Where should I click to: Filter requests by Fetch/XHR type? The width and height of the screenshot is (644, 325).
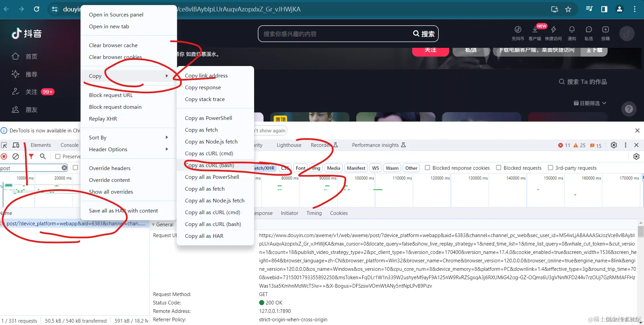(266, 168)
